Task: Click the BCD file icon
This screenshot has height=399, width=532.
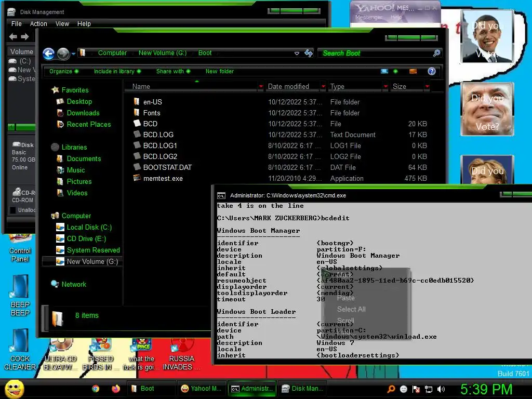Action: pyautogui.click(x=137, y=123)
